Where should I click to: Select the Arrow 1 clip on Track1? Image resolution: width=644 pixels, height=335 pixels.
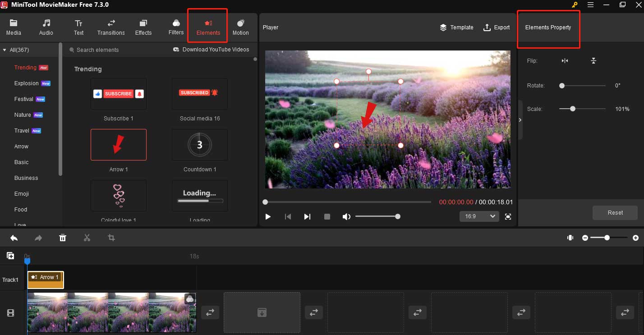click(x=46, y=280)
